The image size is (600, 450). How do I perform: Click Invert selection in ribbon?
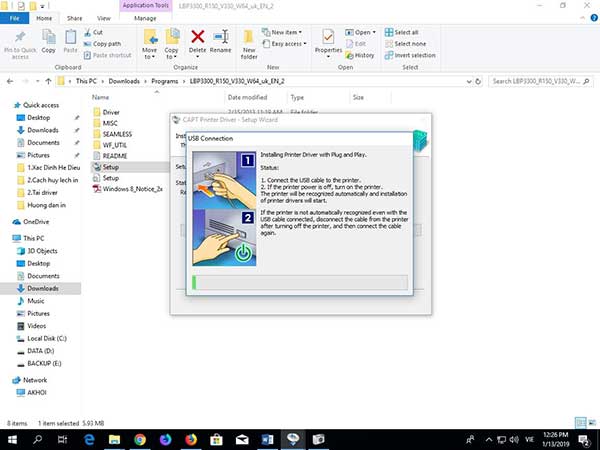[x=410, y=55]
